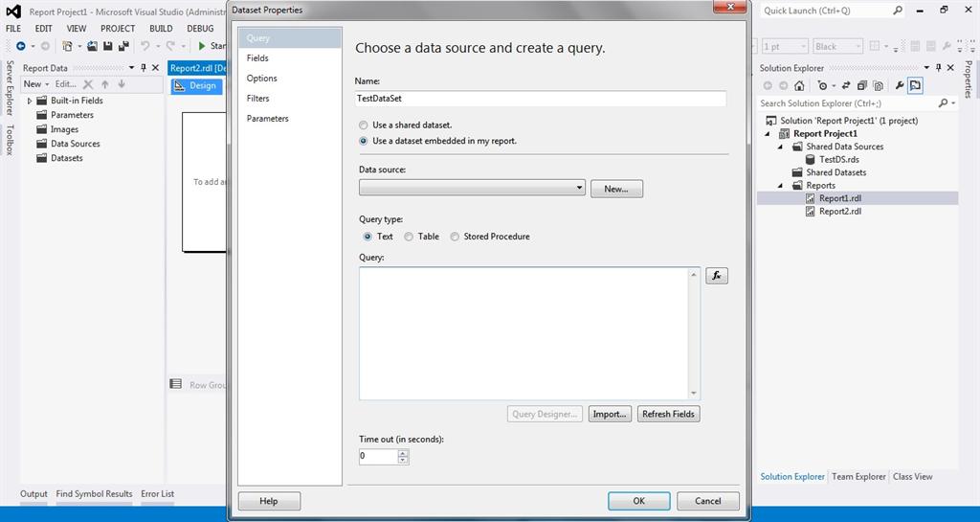The image size is (980, 522).
Task: Open the EDIT menu
Action: pyautogui.click(x=44, y=28)
